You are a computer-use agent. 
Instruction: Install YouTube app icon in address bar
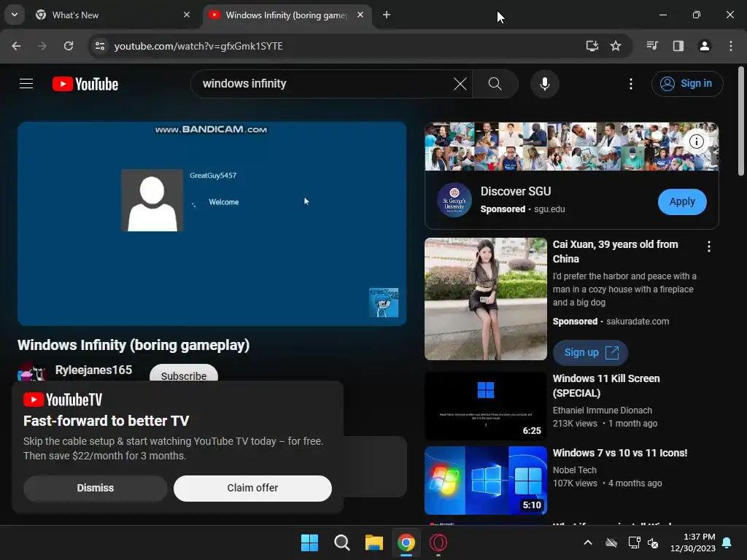pyautogui.click(x=592, y=46)
